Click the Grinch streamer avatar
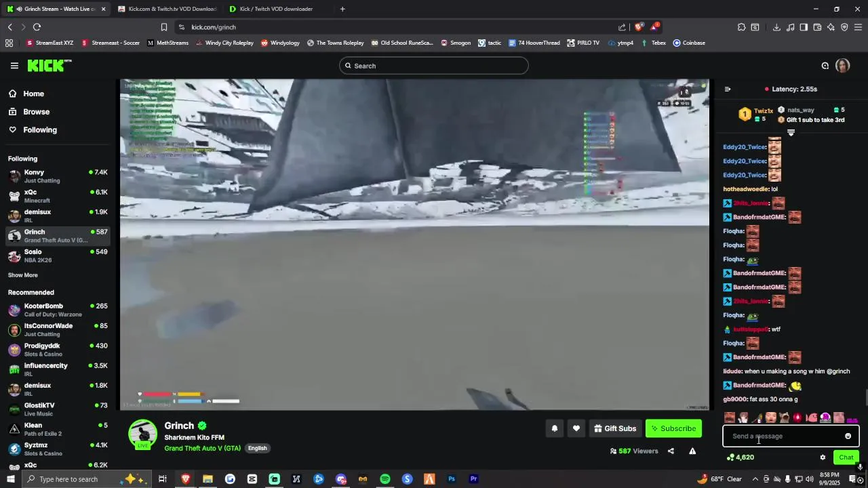The image size is (868, 488). coord(142,434)
